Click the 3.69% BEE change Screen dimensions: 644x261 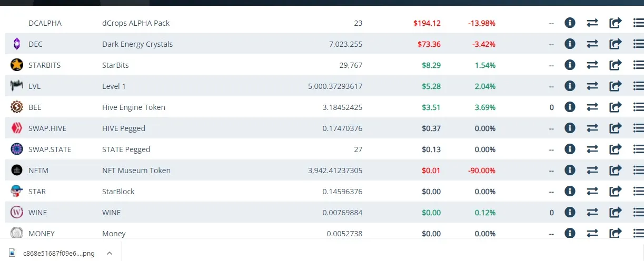coord(485,107)
